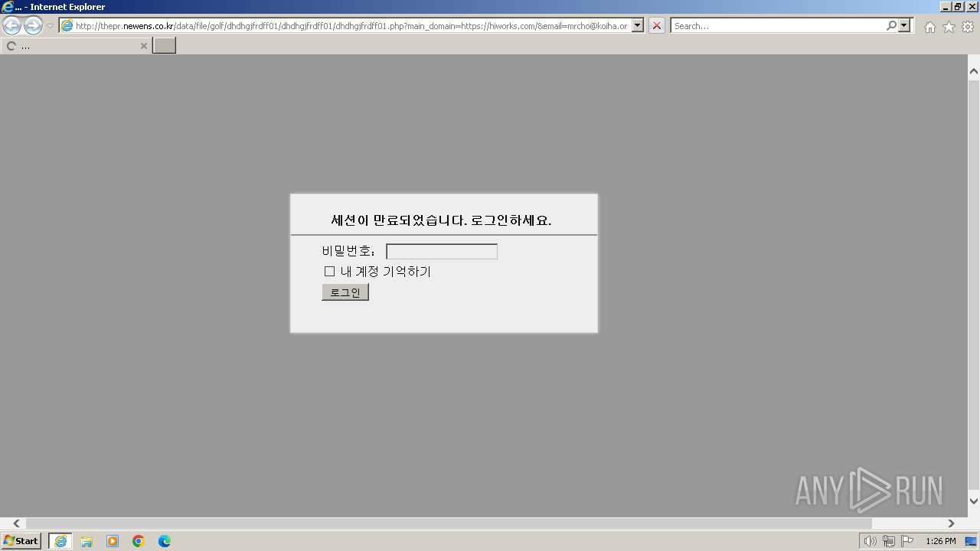Click the 세션이 만료되었습니다 heading text
Viewport: 980px width, 551px height.
[x=441, y=220]
